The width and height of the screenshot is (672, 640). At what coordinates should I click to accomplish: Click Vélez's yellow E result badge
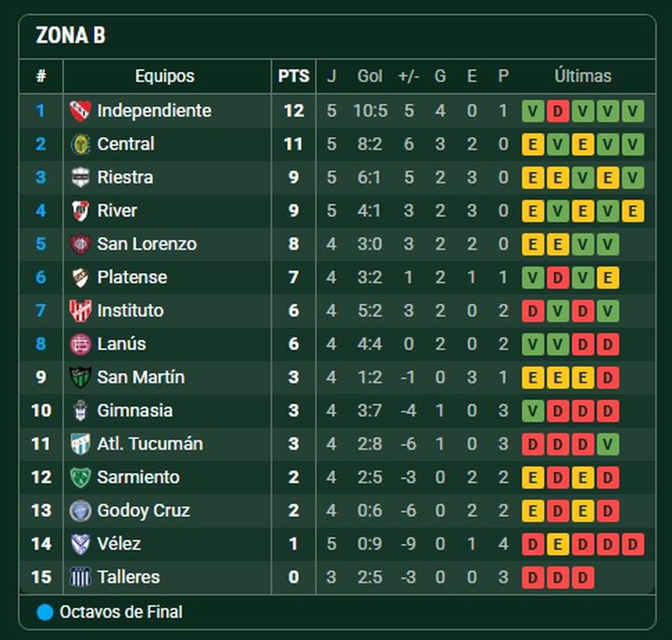coord(557,544)
